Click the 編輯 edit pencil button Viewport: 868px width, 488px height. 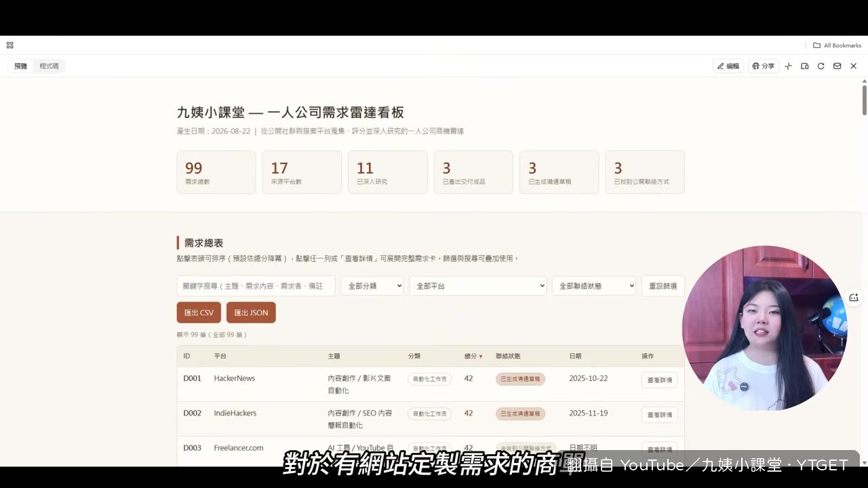pyautogui.click(x=728, y=66)
